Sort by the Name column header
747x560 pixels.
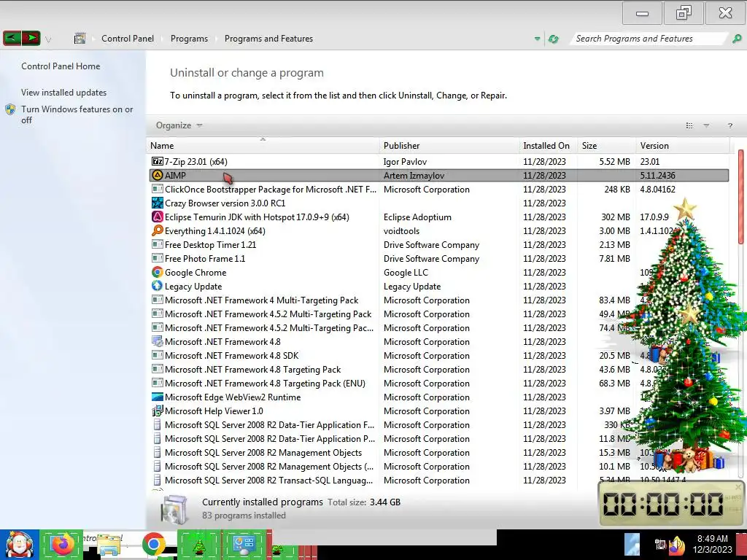[263, 145]
